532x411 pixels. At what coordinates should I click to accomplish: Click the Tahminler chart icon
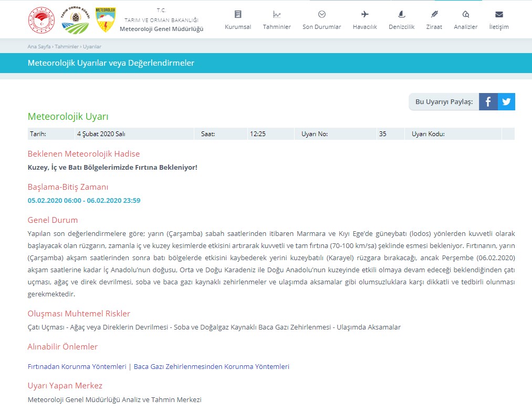[x=277, y=14]
